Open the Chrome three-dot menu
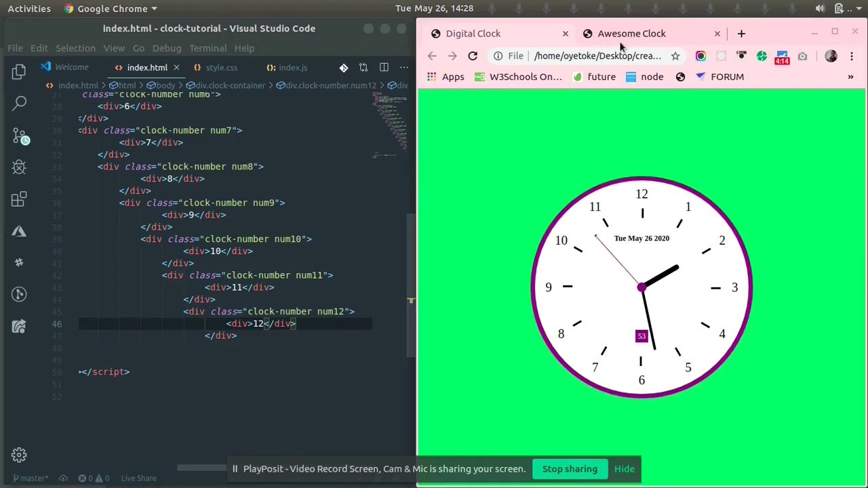The height and width of the screenshot is (488, 868). tap(852, 56)
